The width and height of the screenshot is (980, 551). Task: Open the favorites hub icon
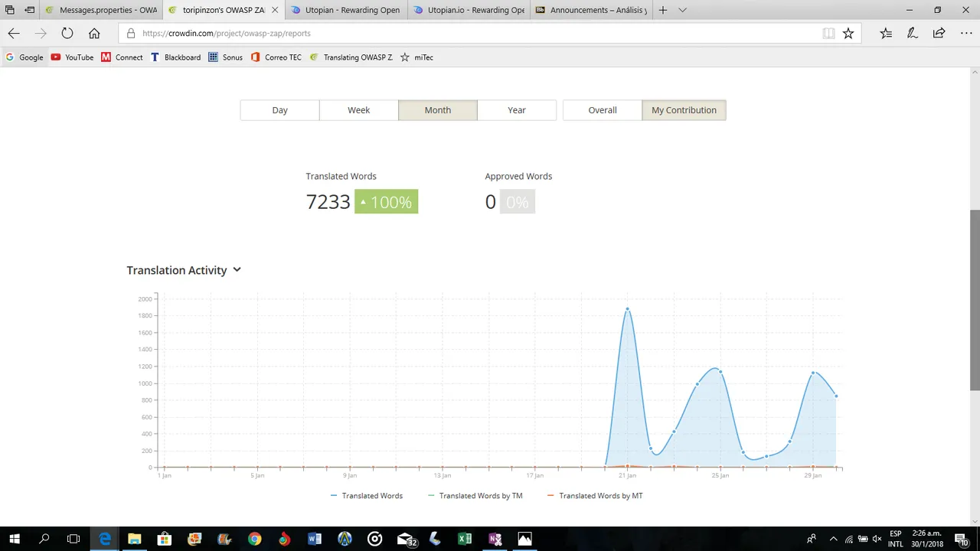[886, 33]
